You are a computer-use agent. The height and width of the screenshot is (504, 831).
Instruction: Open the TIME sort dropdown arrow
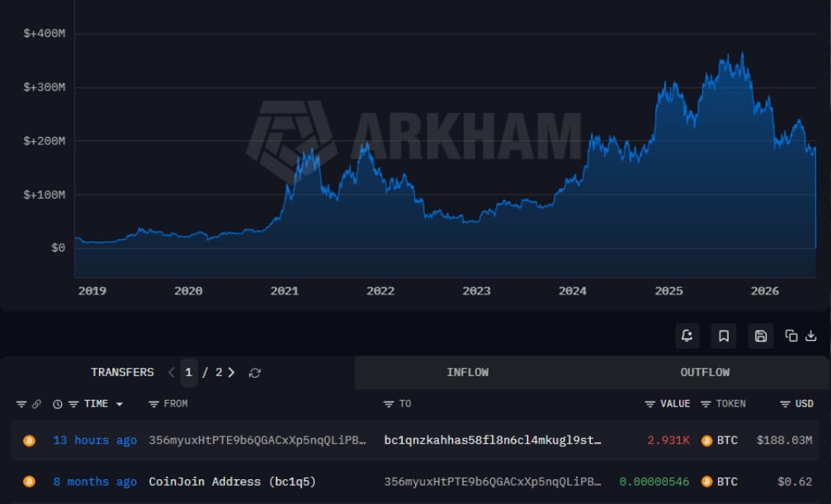coord(120,404)
